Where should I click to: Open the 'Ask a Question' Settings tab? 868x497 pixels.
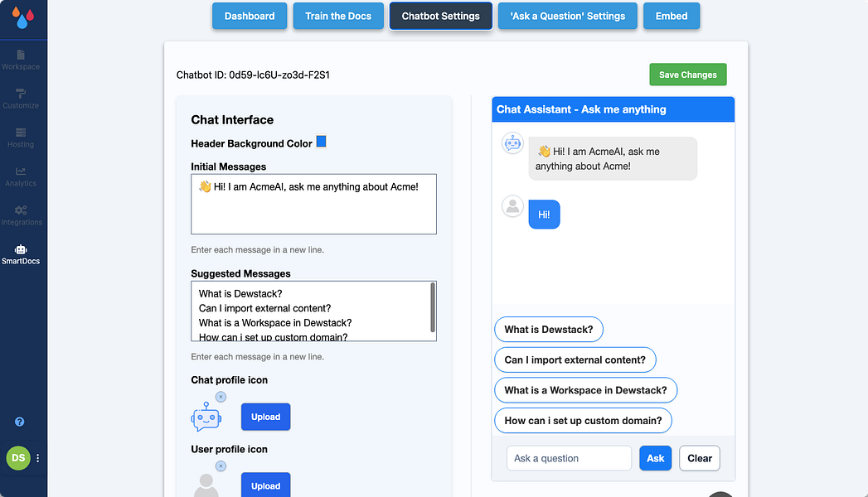coord(567,16)
